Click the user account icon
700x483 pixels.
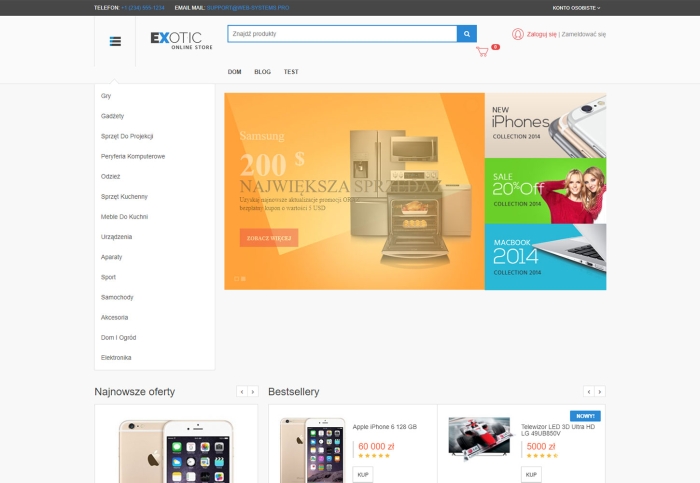(x=517, y=34)
